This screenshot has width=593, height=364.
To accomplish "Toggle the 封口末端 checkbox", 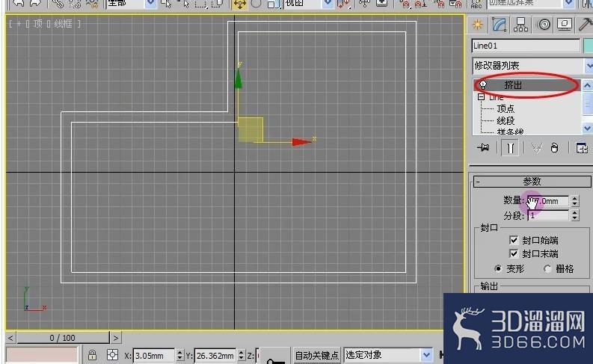I will point(514,253).
